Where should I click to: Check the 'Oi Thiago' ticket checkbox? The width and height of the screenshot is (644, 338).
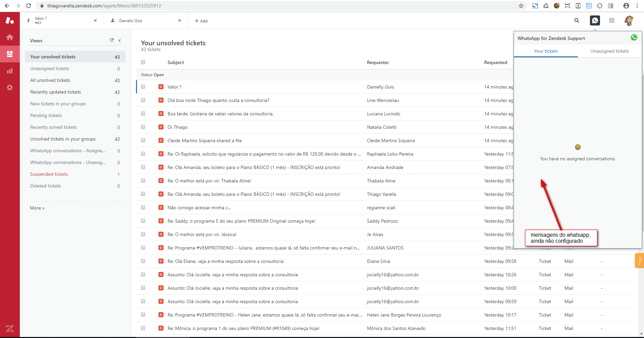tap(143, 127)
